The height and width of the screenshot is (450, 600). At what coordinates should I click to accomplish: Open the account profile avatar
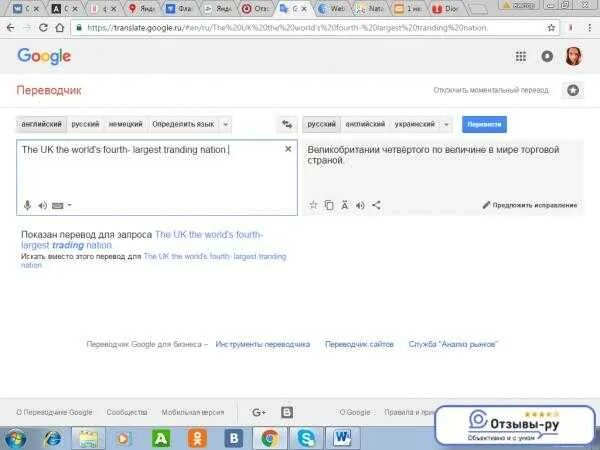tap(574, 56)
